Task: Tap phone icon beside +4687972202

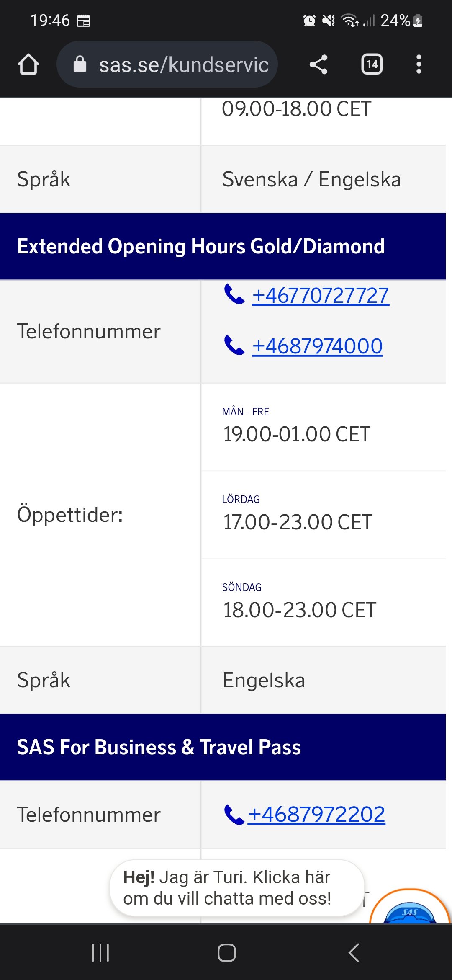Action: pyautogui.click(x=234, y=815)
